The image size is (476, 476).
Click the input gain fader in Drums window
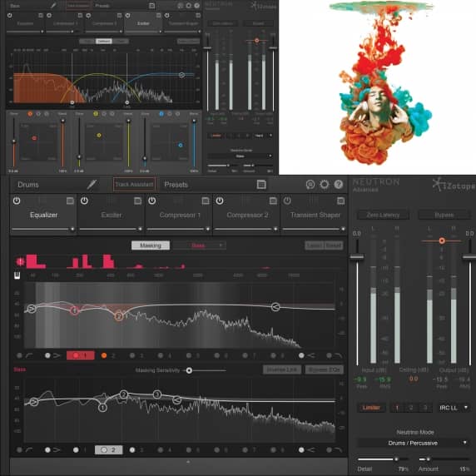(357, 257)
